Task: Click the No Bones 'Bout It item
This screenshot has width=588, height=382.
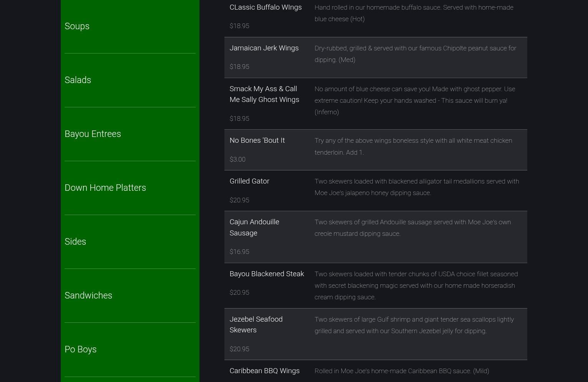Action: pyautogui.click(x=257, y=140)
